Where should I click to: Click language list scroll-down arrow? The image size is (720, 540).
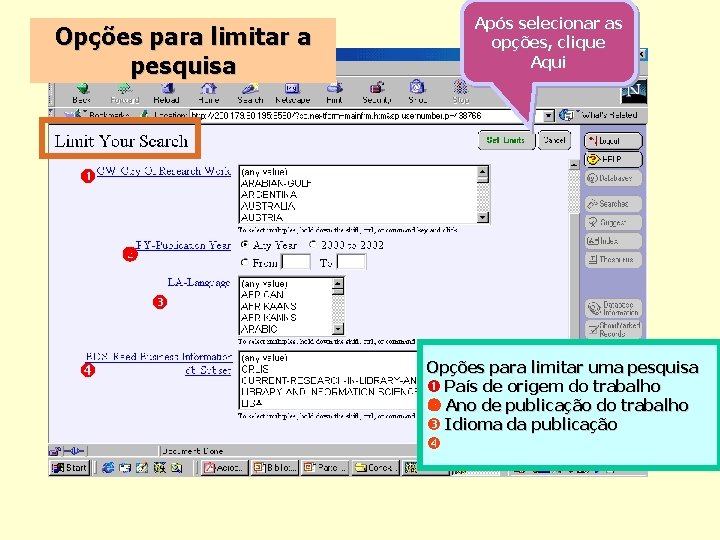click(x=338, y=329)
